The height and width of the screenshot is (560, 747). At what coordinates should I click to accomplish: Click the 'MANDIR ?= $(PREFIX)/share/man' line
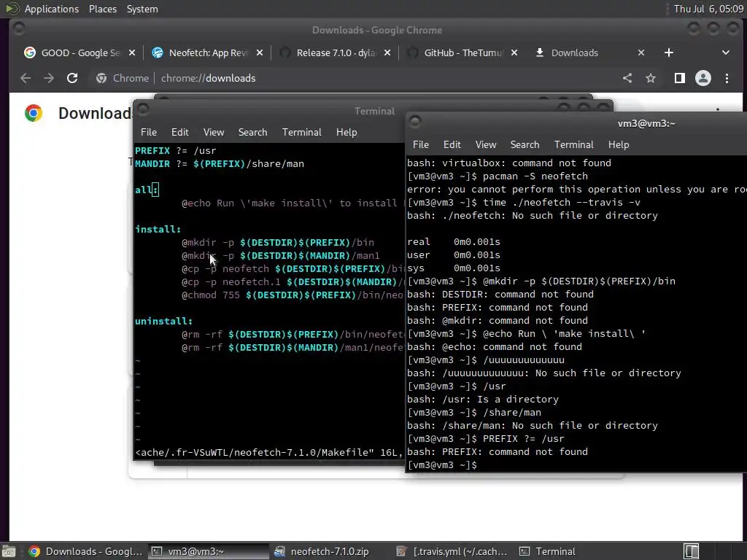[219, 164]
